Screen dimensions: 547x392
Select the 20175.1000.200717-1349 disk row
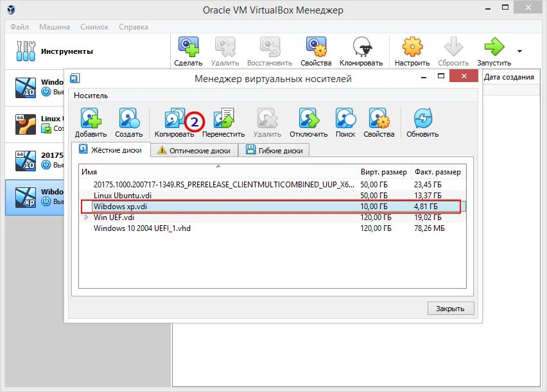click(x=272, y=185)
